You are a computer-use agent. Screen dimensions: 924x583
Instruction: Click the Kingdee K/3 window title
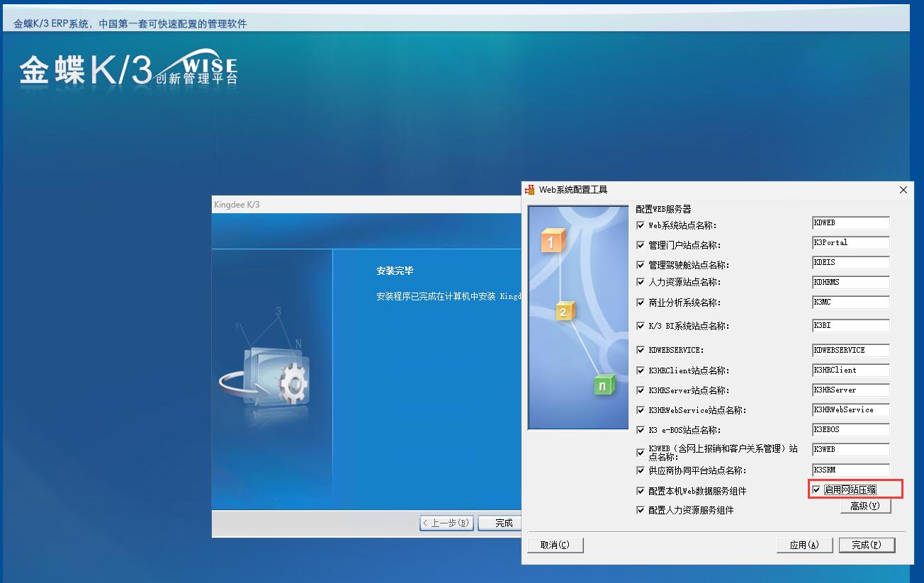click(237, 205)
